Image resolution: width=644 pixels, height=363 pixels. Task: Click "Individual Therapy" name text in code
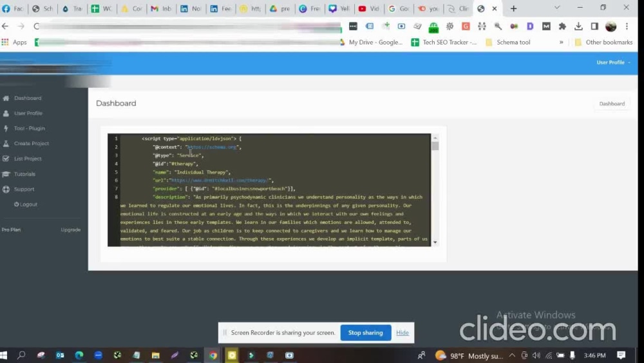click(x=202, y=172)
